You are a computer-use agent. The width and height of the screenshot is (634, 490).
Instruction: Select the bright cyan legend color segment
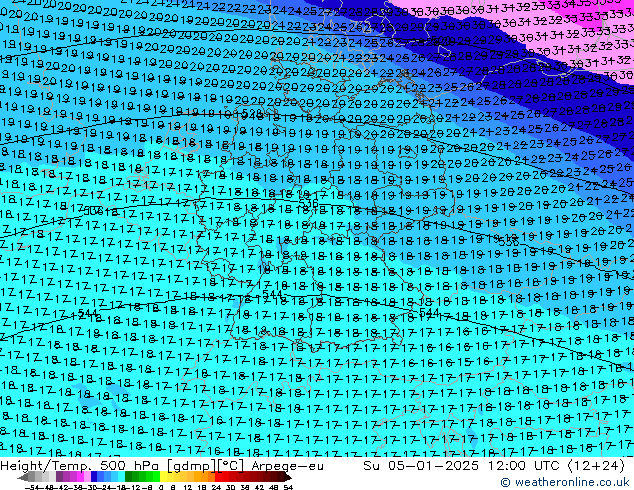click(x=121, y=477)
